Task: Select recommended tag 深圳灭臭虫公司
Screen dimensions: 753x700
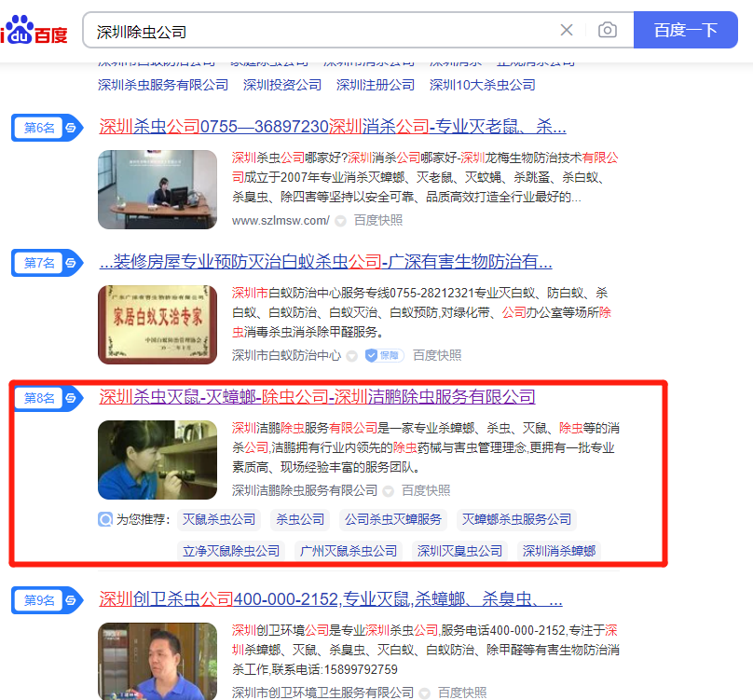Action: coord(459,551)
